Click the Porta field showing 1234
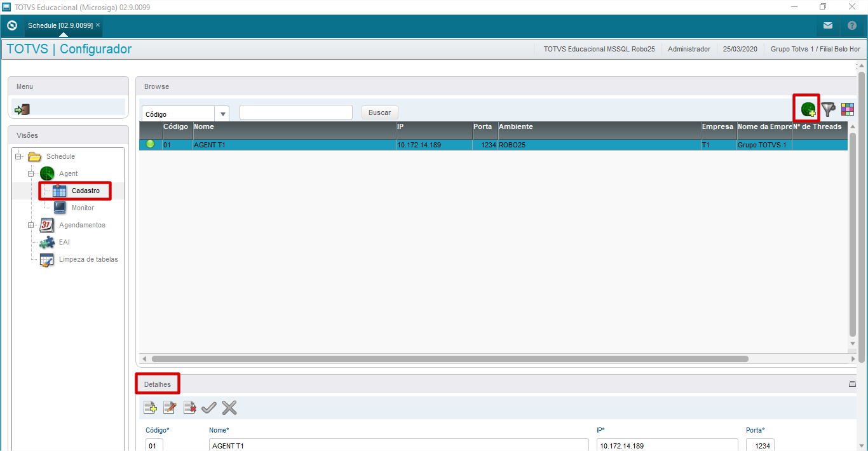This screenshot has width=868, height=451. point(760,445)
